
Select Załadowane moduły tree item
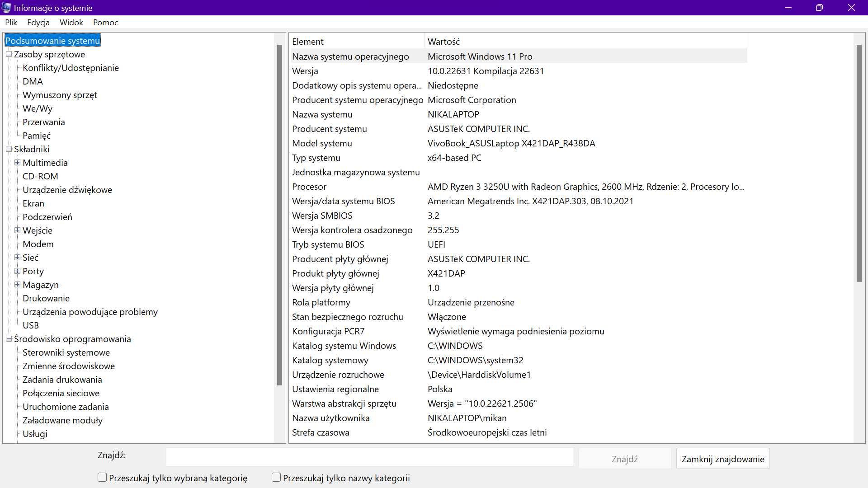pos(63,420)
